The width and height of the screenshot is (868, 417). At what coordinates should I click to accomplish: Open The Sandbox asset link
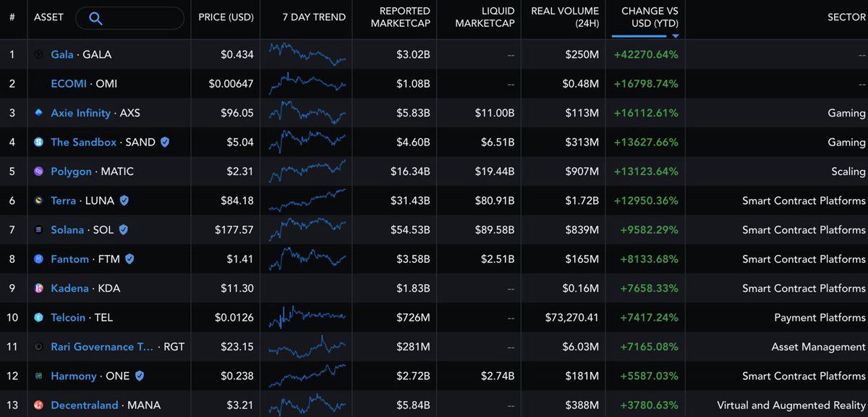point(84,142)
